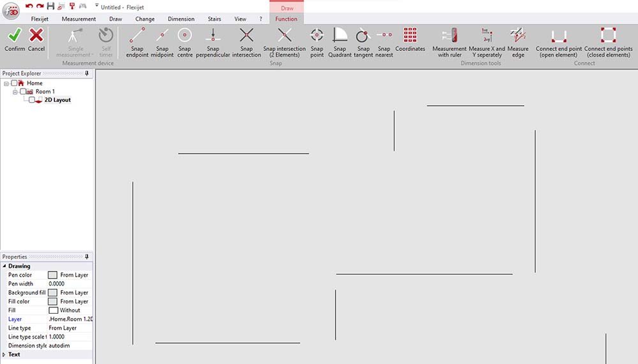Image resolution: width=638 pixels, height=364 pixels.
Task: Select the Snap endpoint tool
Action: pos(137,42)
